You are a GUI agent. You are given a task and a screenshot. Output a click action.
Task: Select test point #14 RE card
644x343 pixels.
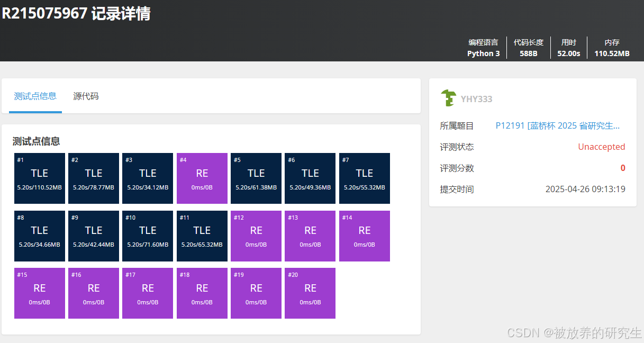[365, 236]
